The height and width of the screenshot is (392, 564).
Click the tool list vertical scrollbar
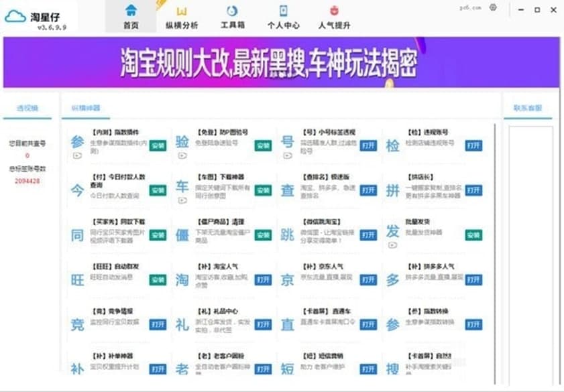pyautogui.click(x=495, y=253)
